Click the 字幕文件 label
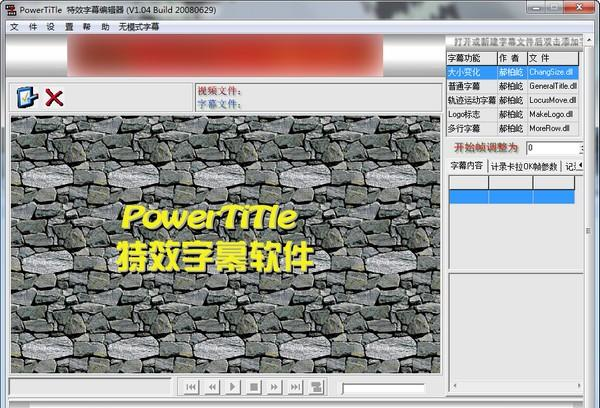 click(220, 104)
